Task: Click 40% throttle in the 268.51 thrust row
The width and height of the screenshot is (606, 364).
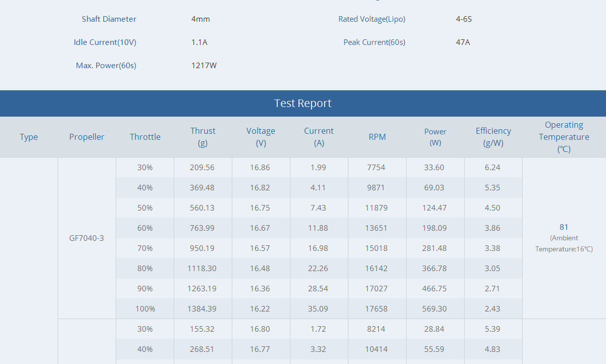Action: click(x=145, y=349)
